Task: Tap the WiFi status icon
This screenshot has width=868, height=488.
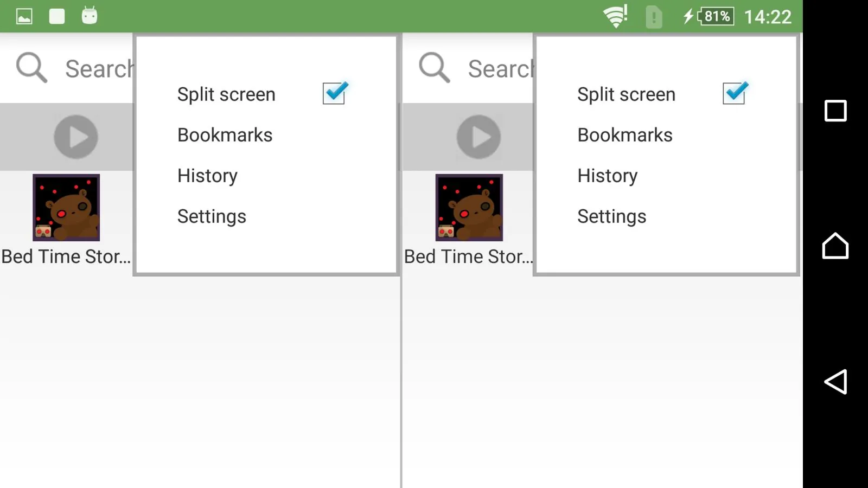Action: point(616,16)
